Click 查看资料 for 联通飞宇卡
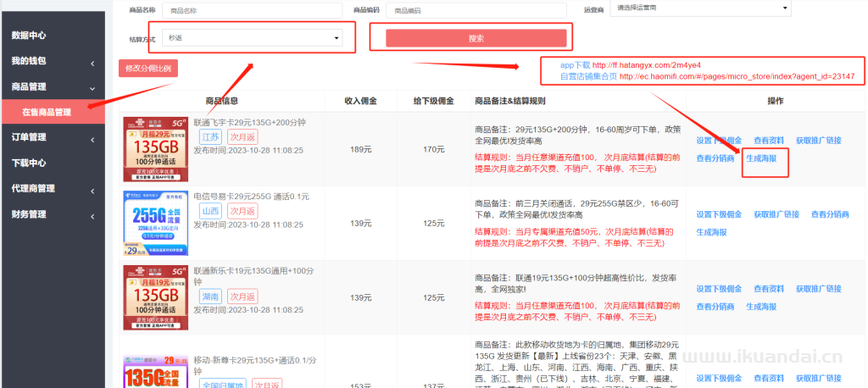Image resolution: width=868 pixels, height=388 pixels. [768, 141]
